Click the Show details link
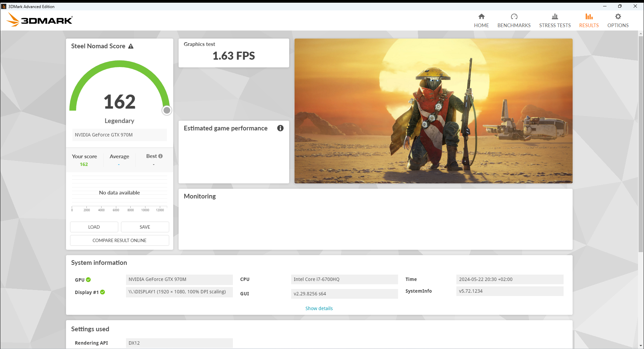 (319, 308)
